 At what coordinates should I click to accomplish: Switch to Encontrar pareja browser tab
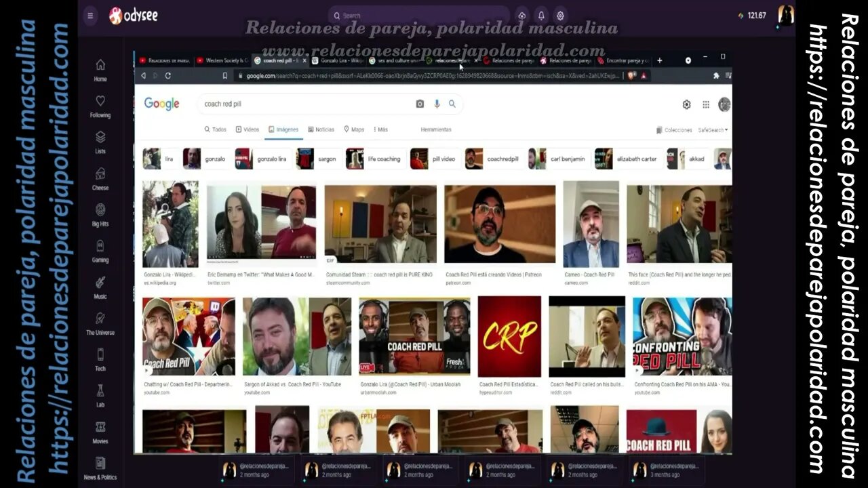pos(623,60)
